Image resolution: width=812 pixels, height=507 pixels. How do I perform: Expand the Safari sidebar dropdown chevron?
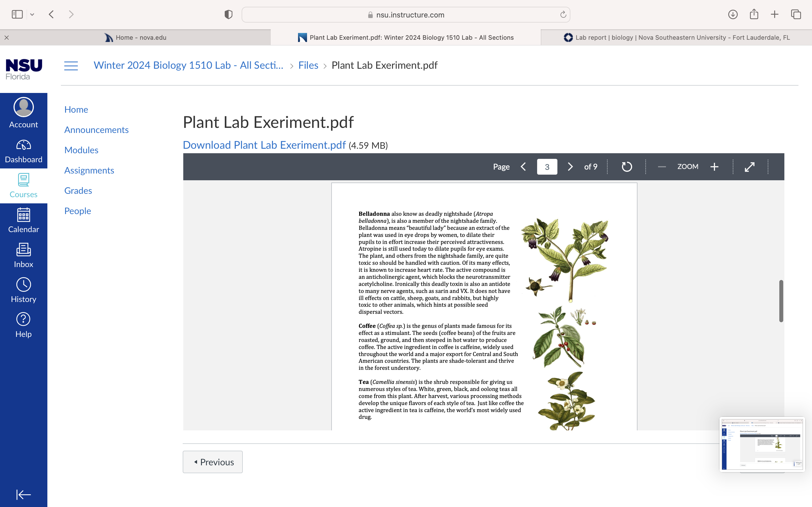point(32,14)
